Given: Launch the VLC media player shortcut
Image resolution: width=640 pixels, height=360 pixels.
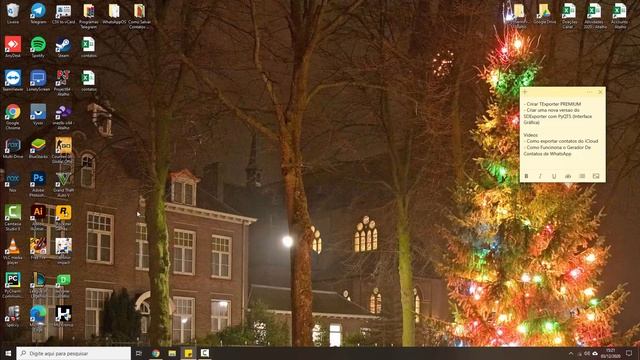Looking at the screenshot, I should click(x=13, y=251).
